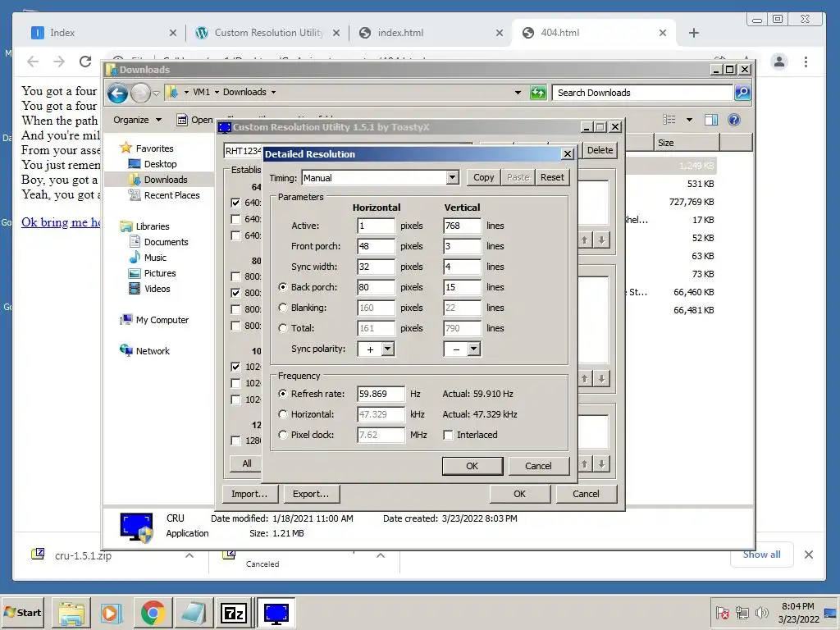
Task: Toggle the Explorer preview pane icon
Action: pyautogui.click(x=711, y=120)
